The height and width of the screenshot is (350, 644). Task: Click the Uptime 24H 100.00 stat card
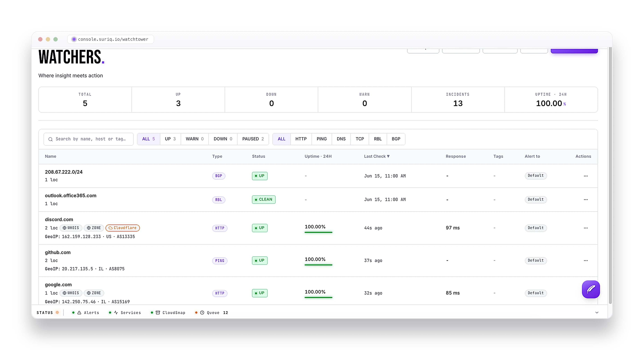point(551,100)
